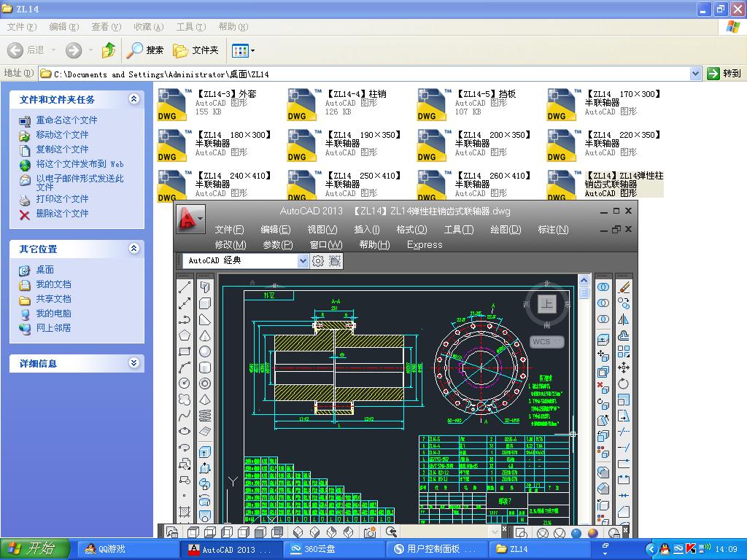747x560 pixels.
Task: Collapse the 文件和文件夹任务 panel
Action: (x=133, y=99)
